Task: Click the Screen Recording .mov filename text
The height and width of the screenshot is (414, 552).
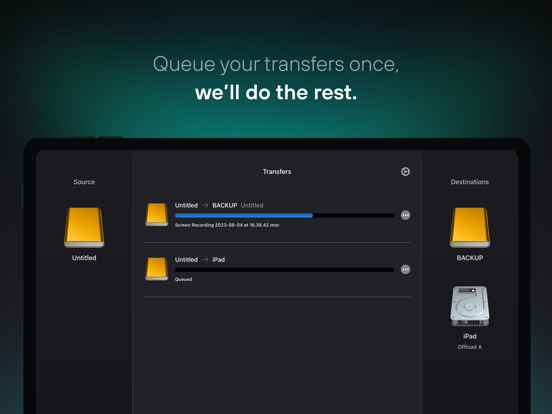Action: 227,225
